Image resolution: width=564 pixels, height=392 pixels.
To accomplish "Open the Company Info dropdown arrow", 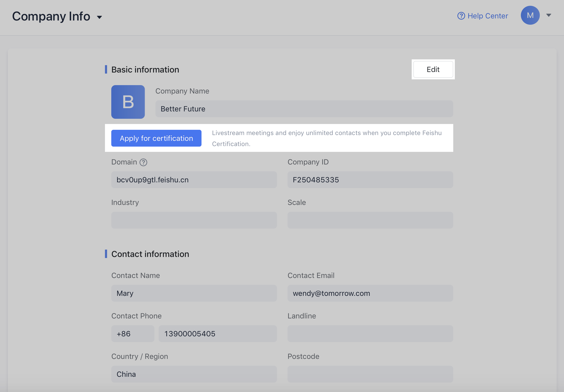I will tap(99, 17).
